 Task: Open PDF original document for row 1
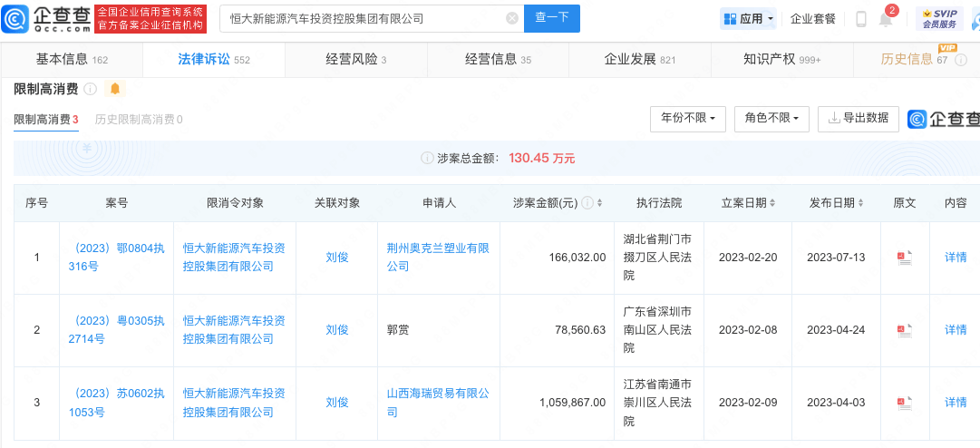[904, 258]
